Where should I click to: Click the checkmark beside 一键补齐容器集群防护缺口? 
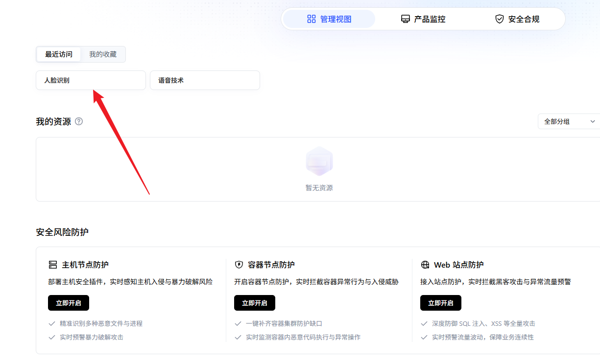coord(238,323)
